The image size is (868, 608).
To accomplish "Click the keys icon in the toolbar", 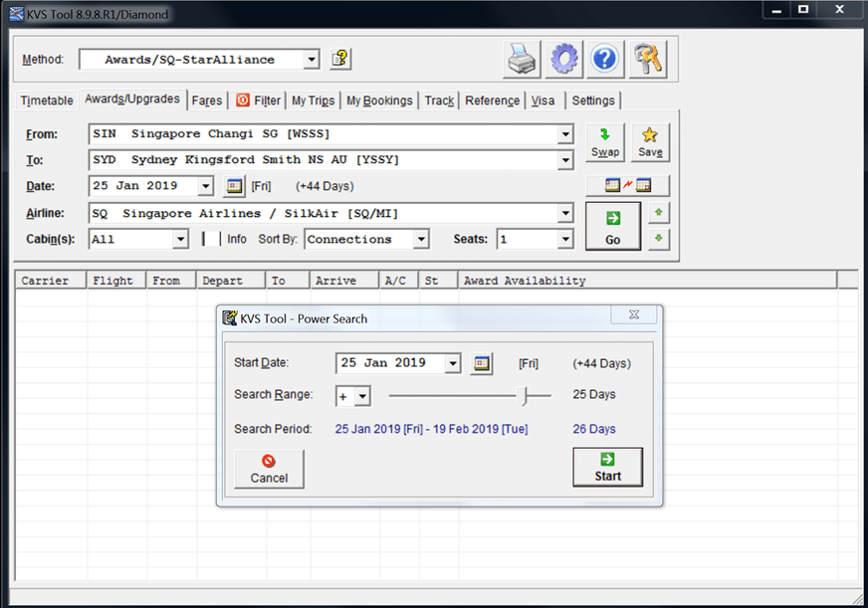I will pos(648,59).
